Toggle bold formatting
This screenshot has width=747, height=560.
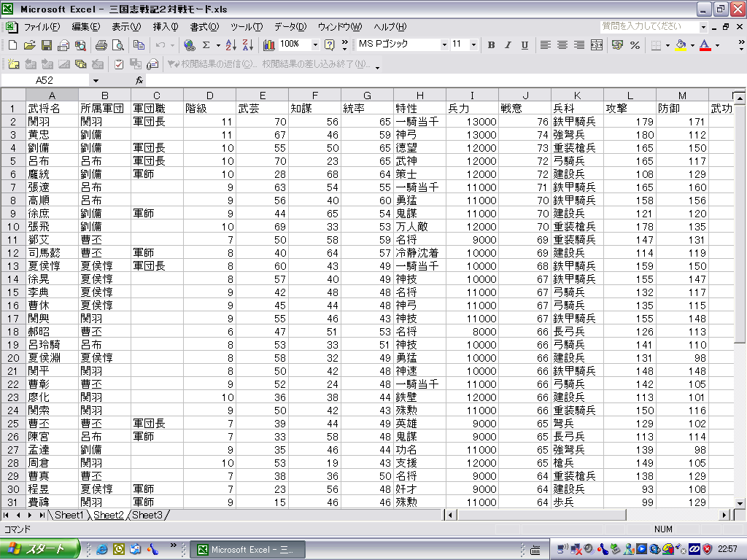(491, 45)
